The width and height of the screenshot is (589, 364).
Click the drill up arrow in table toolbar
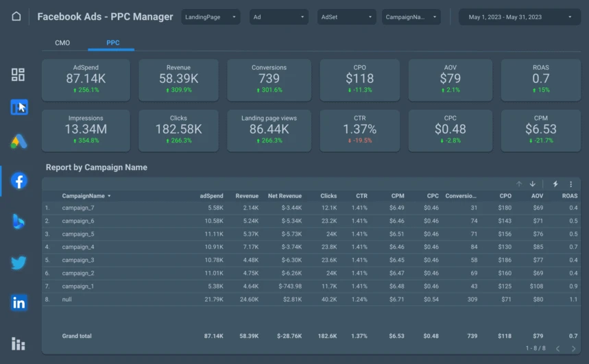coord(519,184)
